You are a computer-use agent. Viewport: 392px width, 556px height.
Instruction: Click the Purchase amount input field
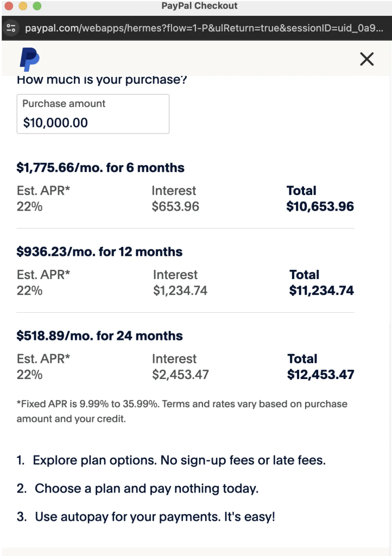tap(93, 114)
